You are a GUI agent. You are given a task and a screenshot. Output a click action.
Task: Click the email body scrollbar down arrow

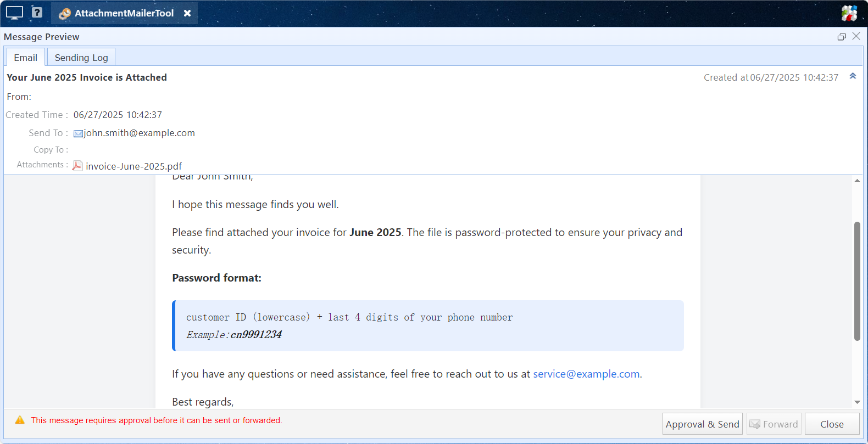[x=857, y=402]
